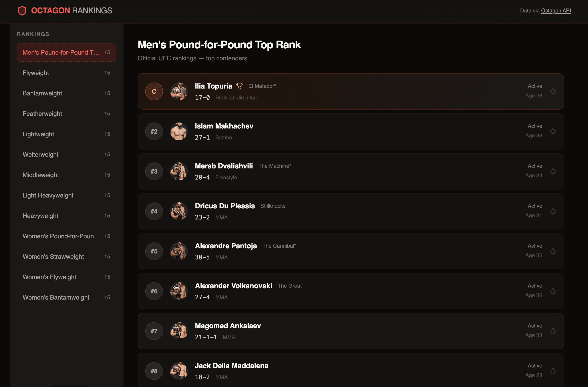Favorite Ilia Topuria with star icon
588x387 pixels.
[x=553, y=91]
